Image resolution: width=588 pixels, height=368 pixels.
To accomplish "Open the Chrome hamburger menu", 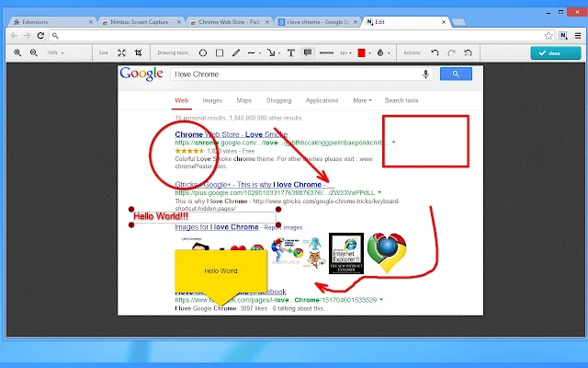I will (x=578, y=36).
